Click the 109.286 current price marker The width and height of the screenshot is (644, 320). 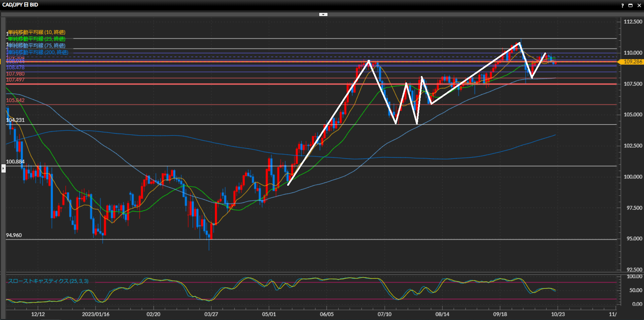(x=632, y=62)
